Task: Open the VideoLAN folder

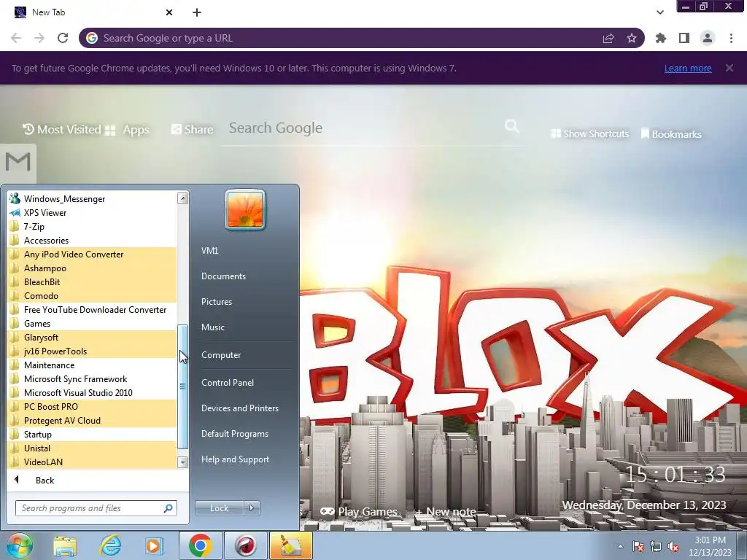Action: coord(92,462)
